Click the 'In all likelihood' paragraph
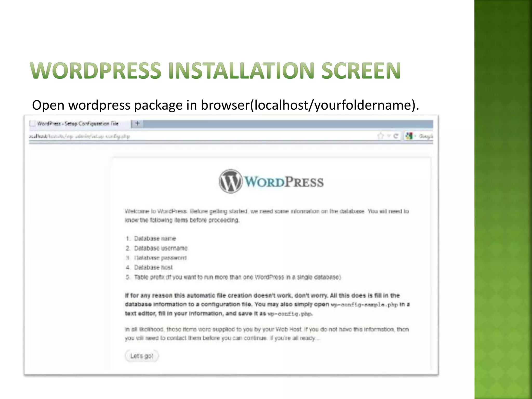532x399 pixels. tap(267, 334)
